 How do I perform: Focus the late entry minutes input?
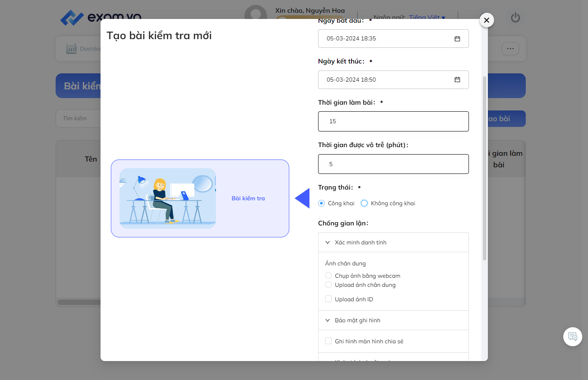click(394, 164)
